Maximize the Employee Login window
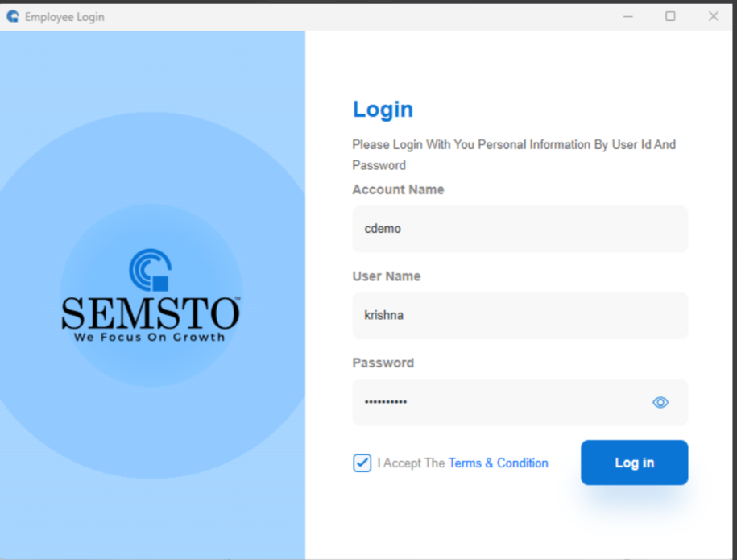 click(671, 16)
